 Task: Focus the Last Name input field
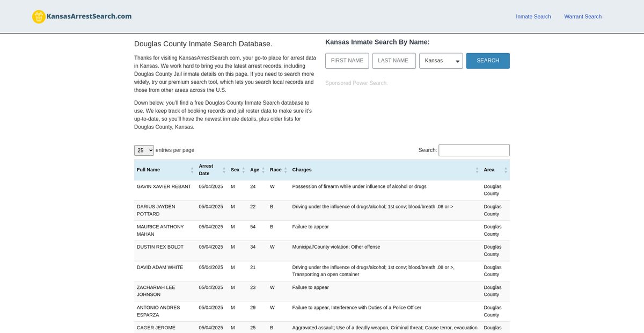click(394, 61)
